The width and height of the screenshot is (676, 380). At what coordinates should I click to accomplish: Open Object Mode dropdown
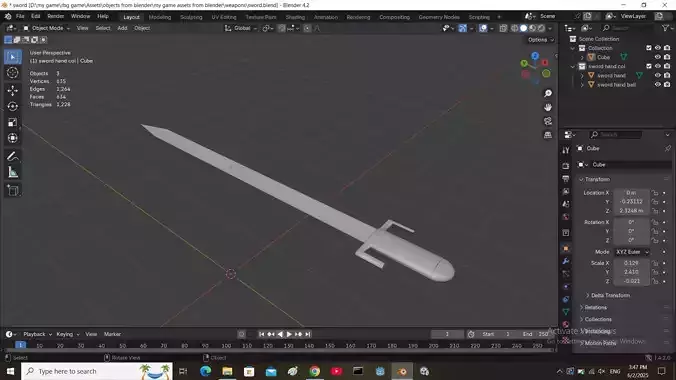pos(46,28)
